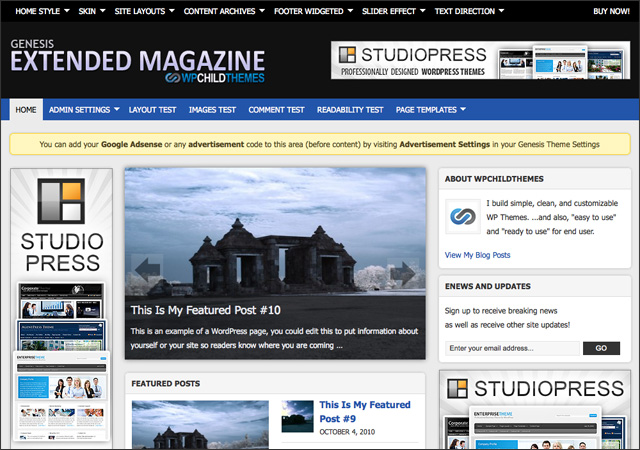Click the GO subscribe button
640x450 pixels.
coord(601,348)
